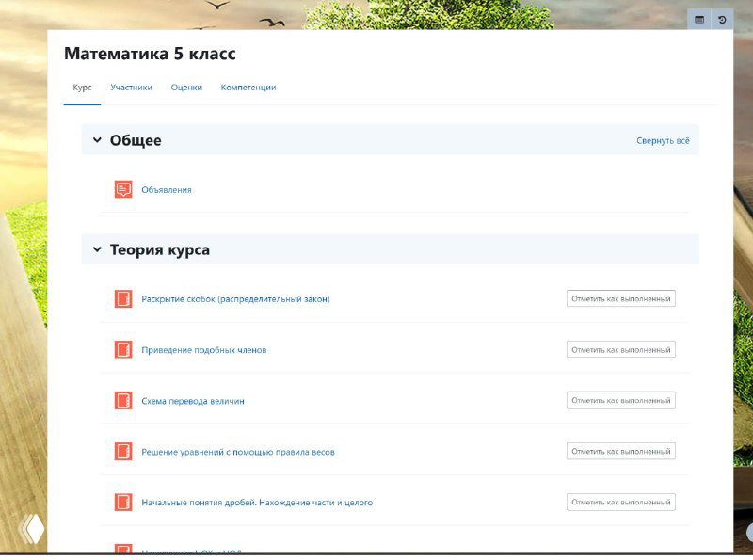
Task: Click the Свернуть всё link
Action: click(x=663, y=141)
